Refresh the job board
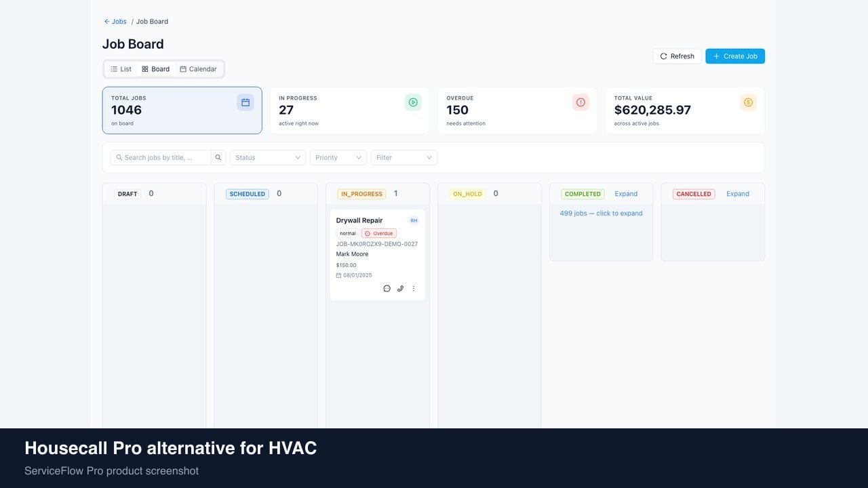 (677, 56)
